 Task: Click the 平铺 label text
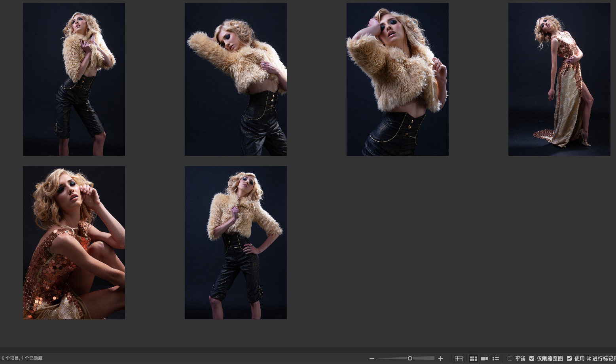[520, 358]
